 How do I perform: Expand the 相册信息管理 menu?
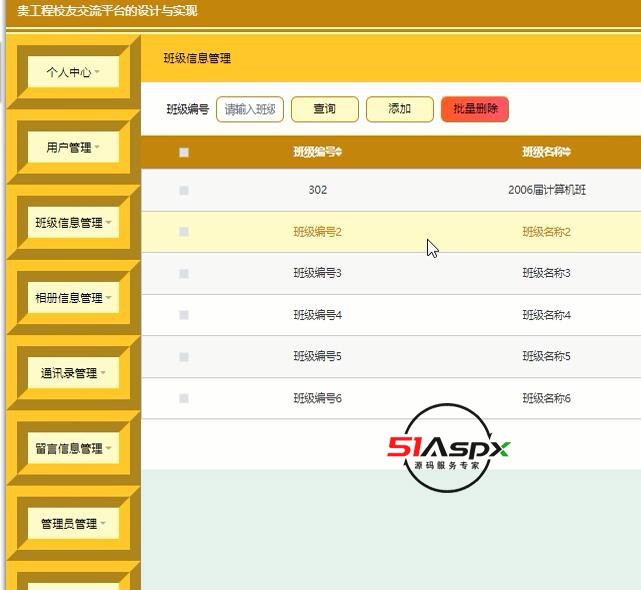click(74, 298)
